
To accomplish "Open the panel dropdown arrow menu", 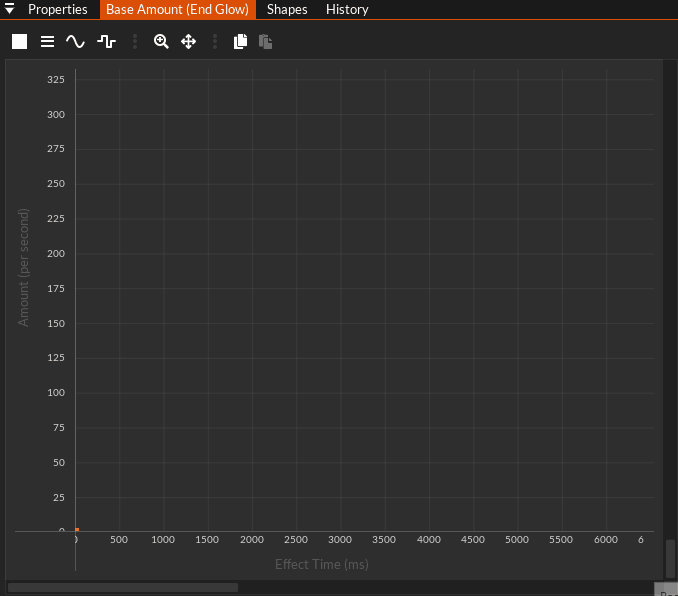I will click(x=9, y=10).
